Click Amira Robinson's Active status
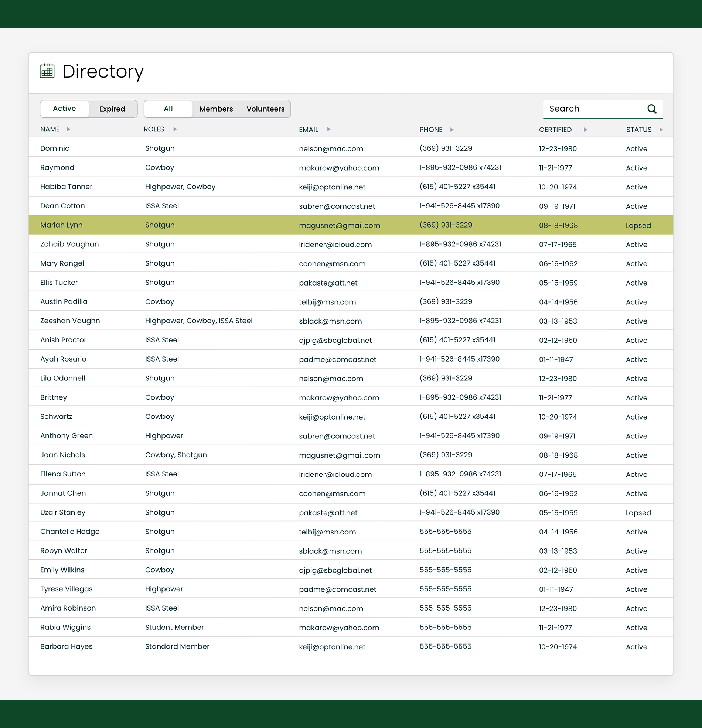The width and height of the screenshot is (702, 728). click(x=636, y=608)
